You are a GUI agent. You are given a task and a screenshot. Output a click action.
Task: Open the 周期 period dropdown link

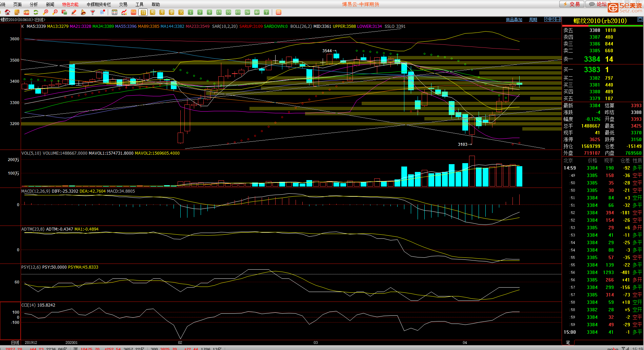pyautogui.click(x=533, y=20)
